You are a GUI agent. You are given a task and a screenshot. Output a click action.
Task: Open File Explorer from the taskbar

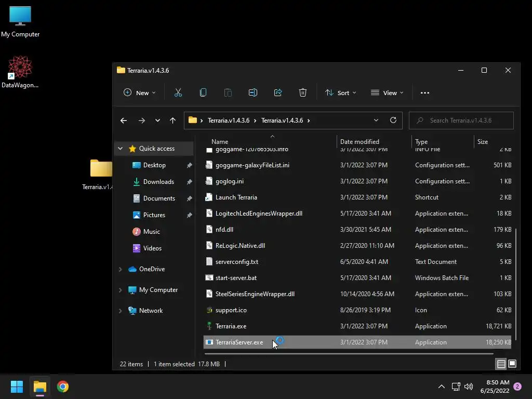pos(39,387)
